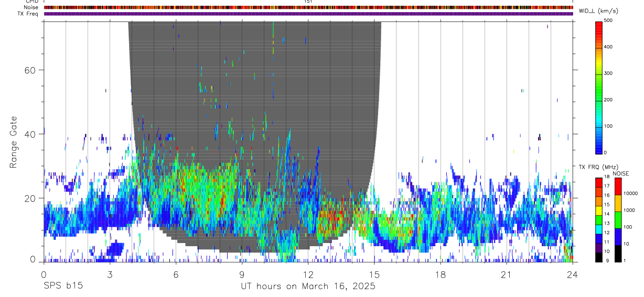Click the 400 tick on width colorbar

(608, 47)
